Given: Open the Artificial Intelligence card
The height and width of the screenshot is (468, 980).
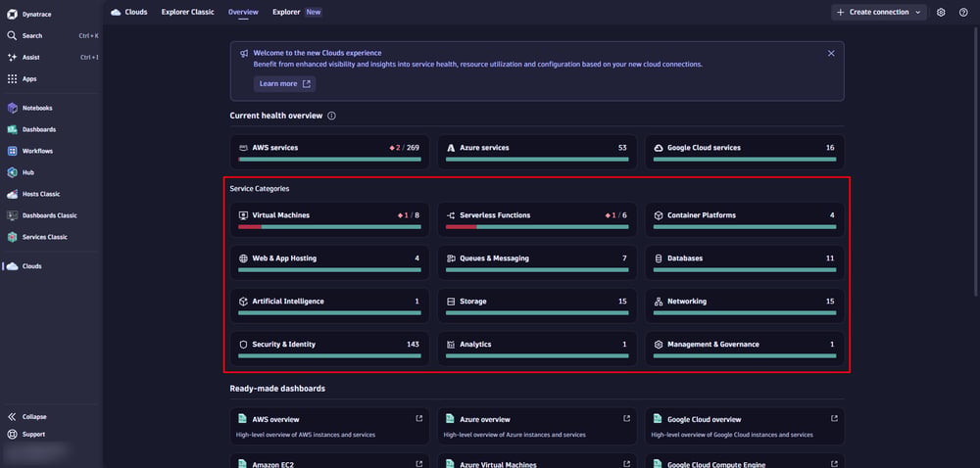Looking at the screenshot, I should tap(330, 305).
